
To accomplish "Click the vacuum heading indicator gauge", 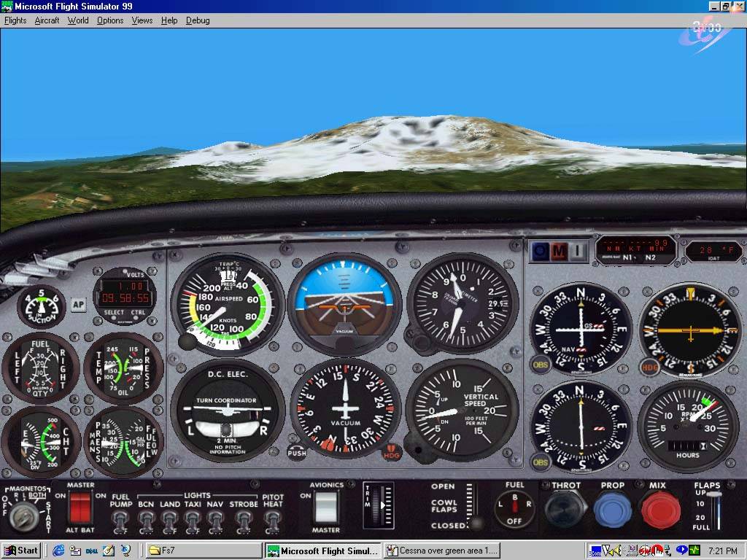I will (345, 408).
